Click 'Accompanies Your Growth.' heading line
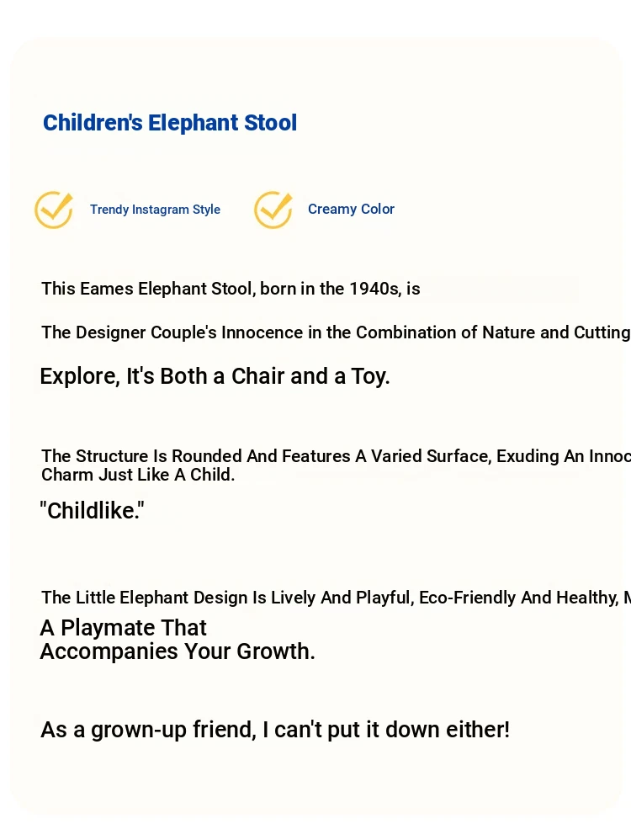Screen dimensions: 631x840 [178, 651]
